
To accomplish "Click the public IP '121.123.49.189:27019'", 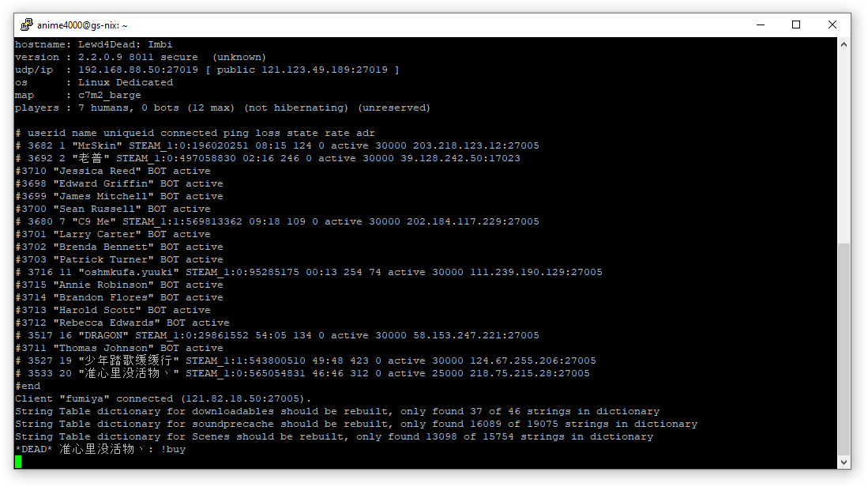I will pos(325,70).
